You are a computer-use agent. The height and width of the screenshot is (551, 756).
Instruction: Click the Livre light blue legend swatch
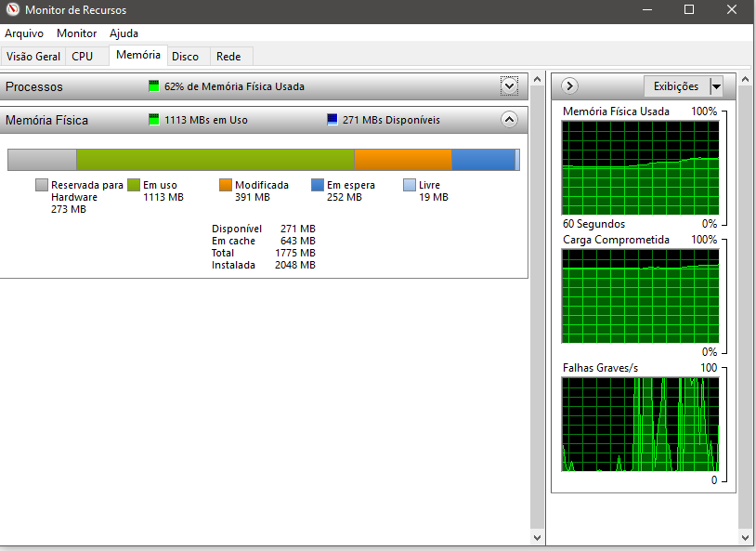point(410,185)
